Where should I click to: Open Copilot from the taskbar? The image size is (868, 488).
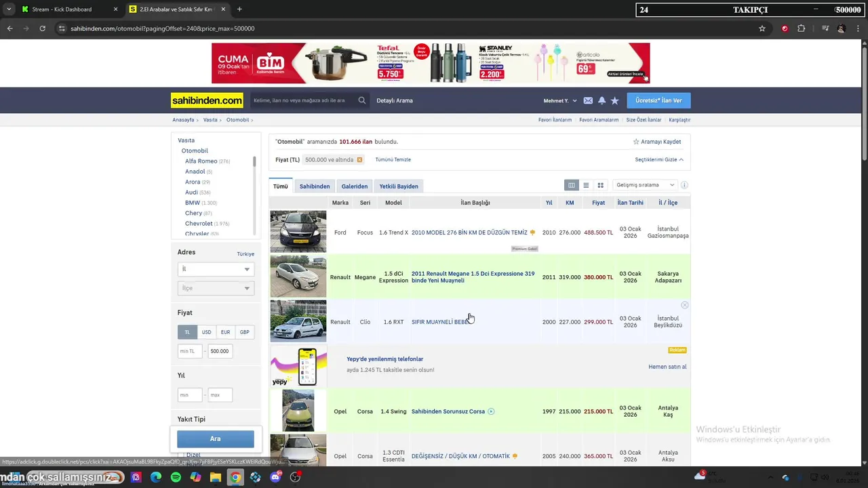click(x=195, y=477)
